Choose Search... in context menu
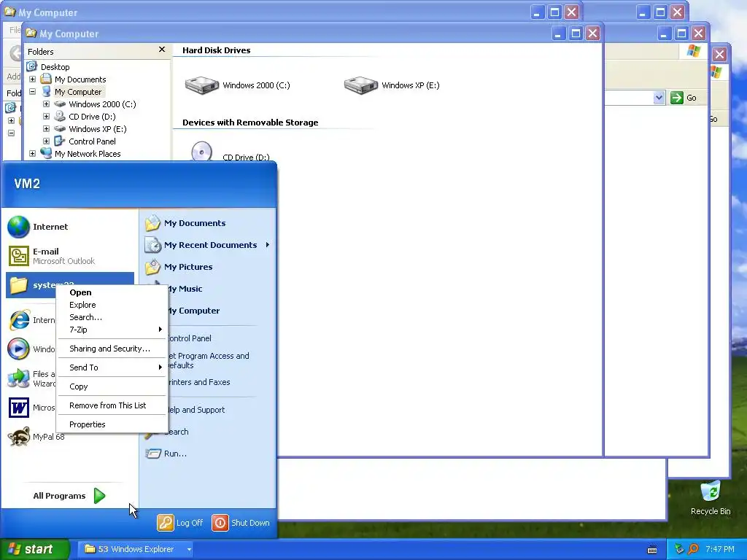747x560 pixels. (x=112, y=317)
